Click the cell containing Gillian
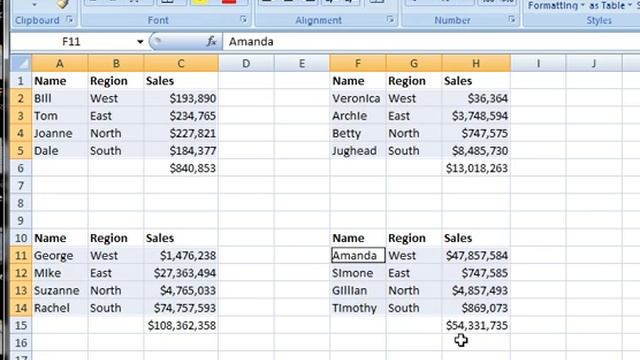This screenshot has width=640, height=360. pos(358,291)
